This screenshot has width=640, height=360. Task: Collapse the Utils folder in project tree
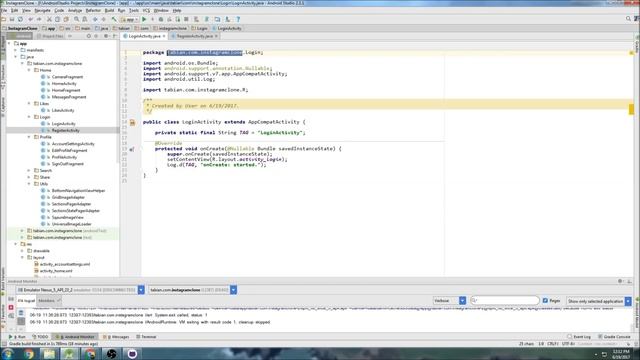point(29,184)
